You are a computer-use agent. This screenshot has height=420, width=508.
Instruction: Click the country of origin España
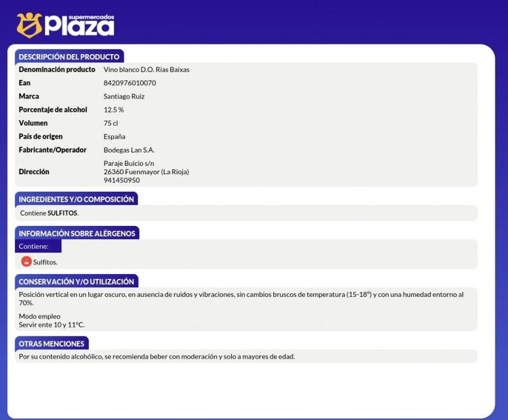coord(115,136)
